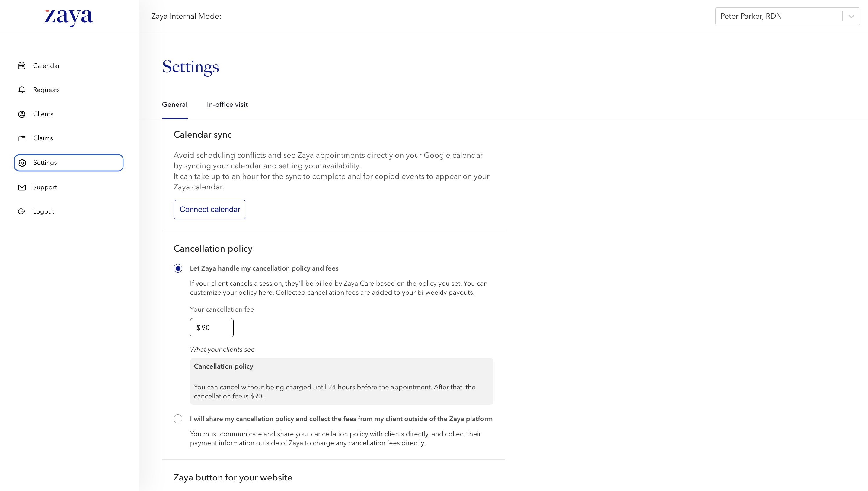Screen dimensions: 868x491
Task: Click the Clients person icon
Action: click(x=22, y=114)
